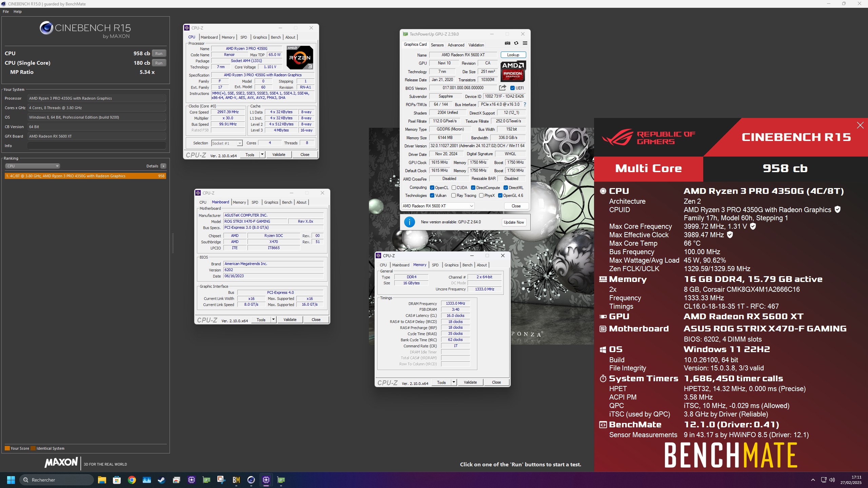Image resolution: width=868 pixels, height=488 pixels.
Task: Close the BenchMate overlay panel with the X
Action: coord(860,125)
